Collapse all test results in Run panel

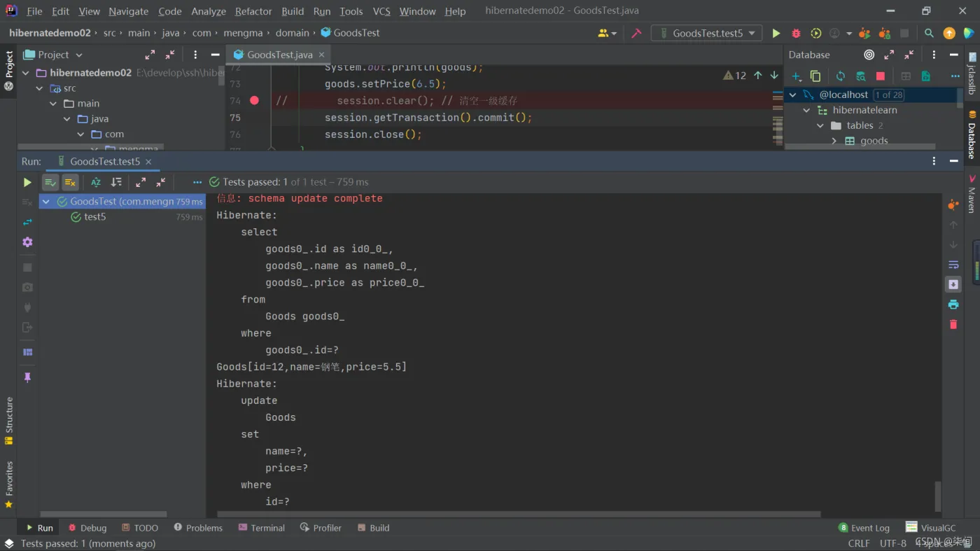[x=160, y=182]
